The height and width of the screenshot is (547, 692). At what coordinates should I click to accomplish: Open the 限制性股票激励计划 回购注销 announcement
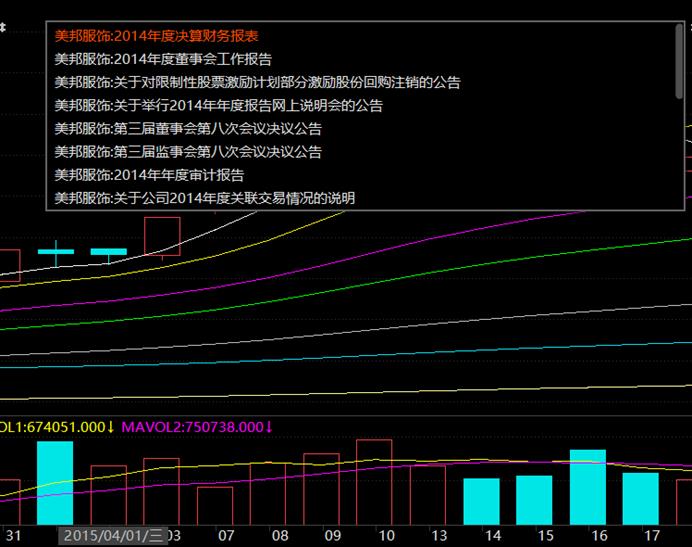point(257,82)
